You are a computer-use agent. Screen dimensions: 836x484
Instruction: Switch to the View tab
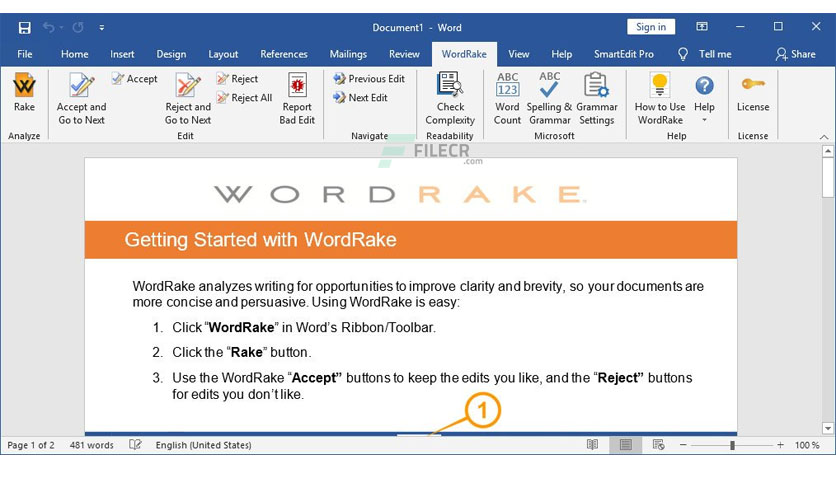pos(518,54)
